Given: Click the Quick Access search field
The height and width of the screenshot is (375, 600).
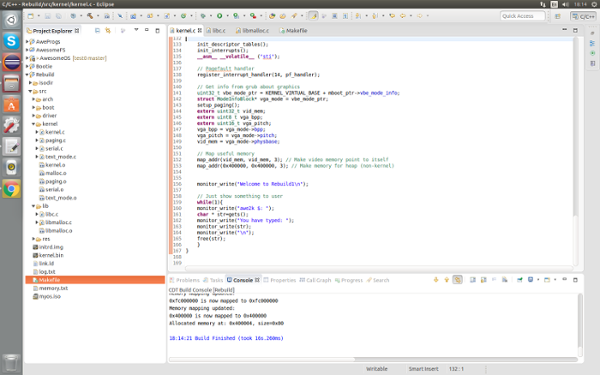Looking at the screenshot, I should [x=523, y=16].
